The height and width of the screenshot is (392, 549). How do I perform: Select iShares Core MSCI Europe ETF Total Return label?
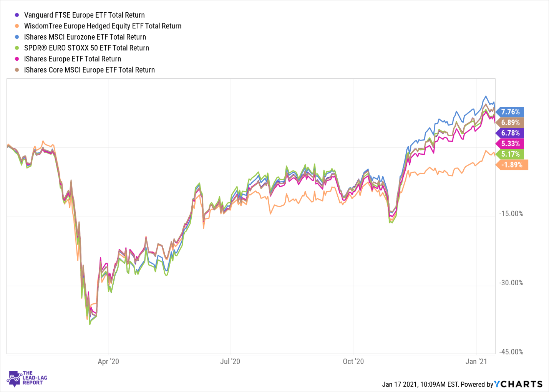[x=90, y=70]
